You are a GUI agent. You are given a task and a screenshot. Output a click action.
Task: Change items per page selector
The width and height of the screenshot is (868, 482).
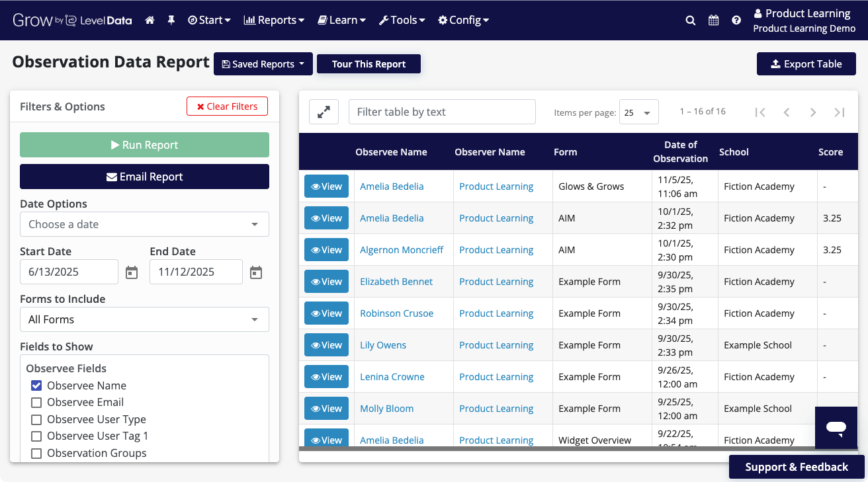coord(639,112)
